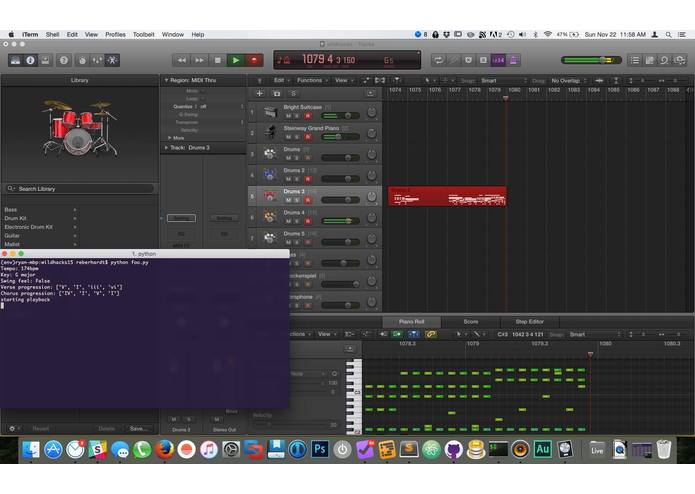Duplicate track with the header icon
The image size is (695, 494).
tap(277, 93)
